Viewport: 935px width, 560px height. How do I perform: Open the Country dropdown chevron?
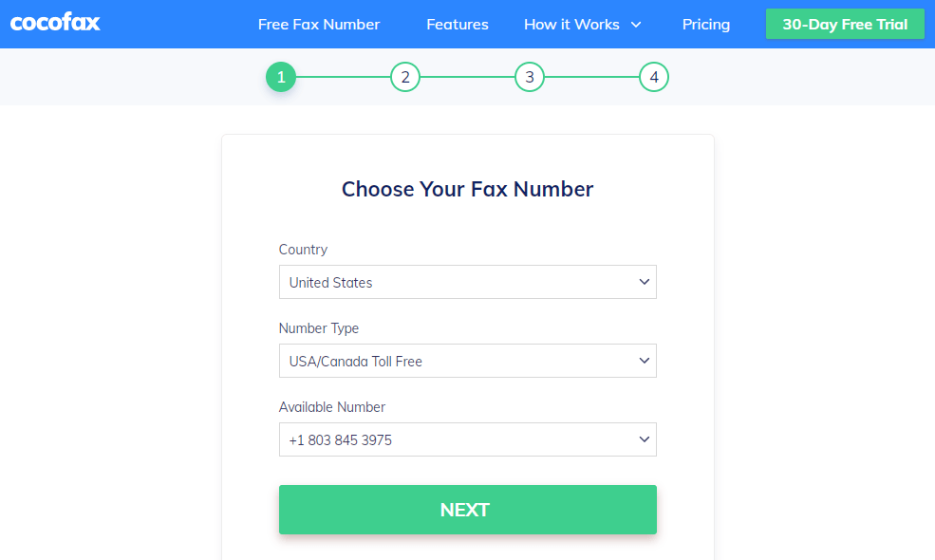tap(644, 282)
